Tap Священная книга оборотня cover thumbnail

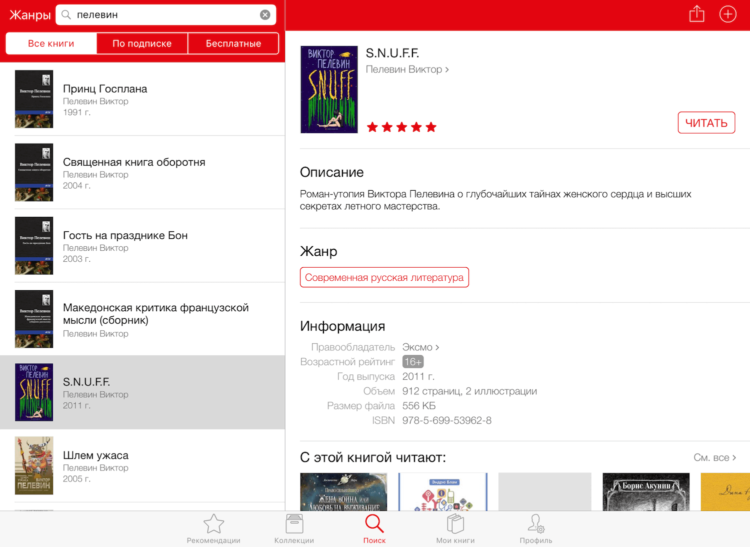coord(34,172)
